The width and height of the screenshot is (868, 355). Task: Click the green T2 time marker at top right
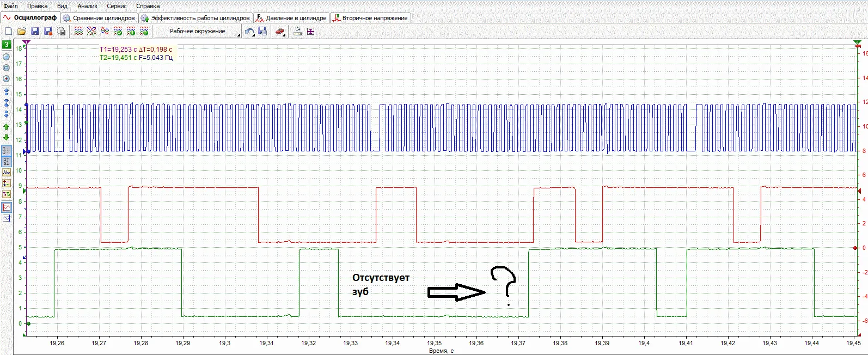pos(857,42)
